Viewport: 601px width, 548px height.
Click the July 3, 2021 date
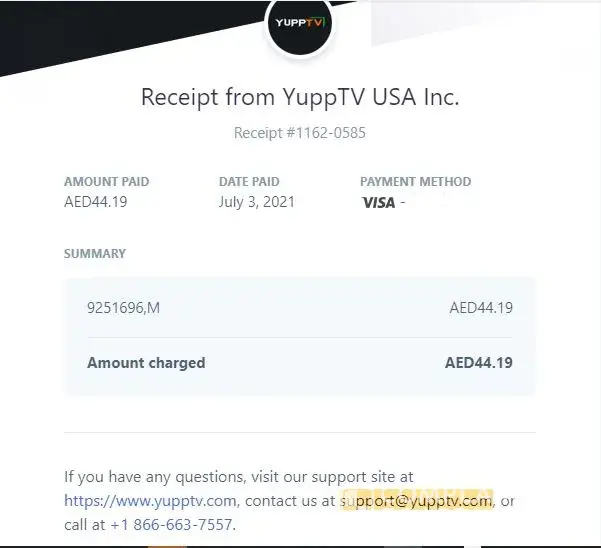click(257, 202)
